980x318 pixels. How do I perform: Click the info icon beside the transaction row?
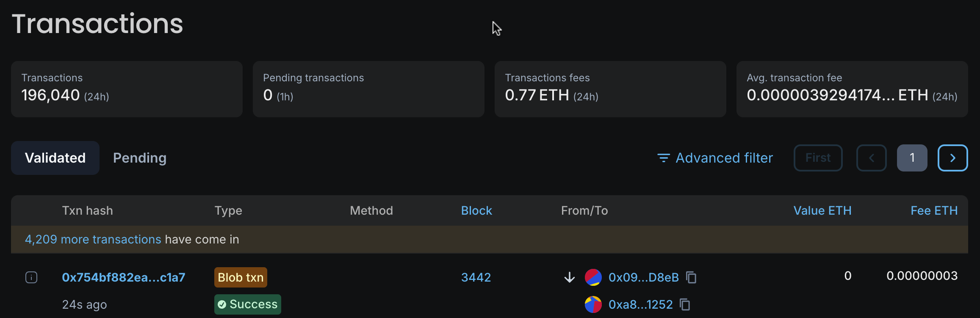(31, 277)
